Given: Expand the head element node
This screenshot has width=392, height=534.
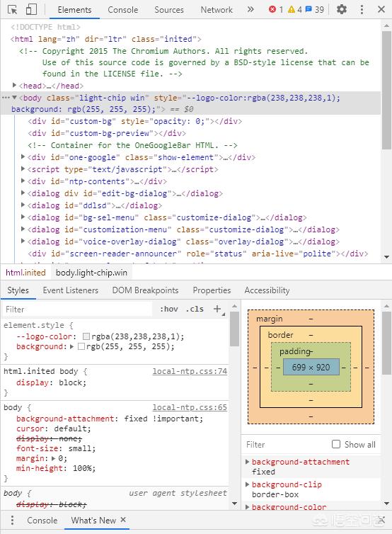Looking at the screenshot, I should 14,85.
